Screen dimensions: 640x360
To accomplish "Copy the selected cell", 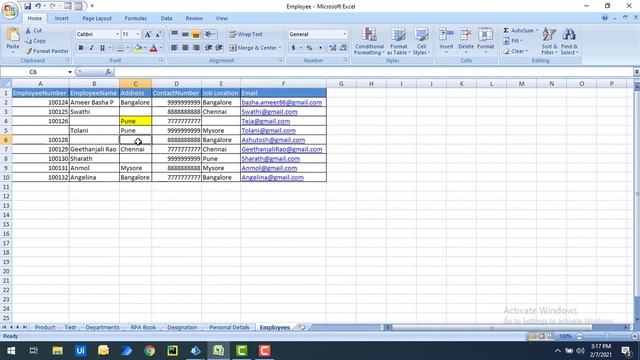I will point(36,41).
